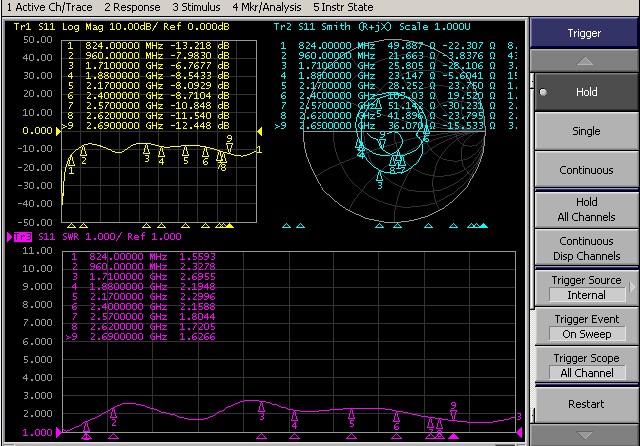Image resolution: width=640 pixels, height=446 pixels.
Task: Open the 3 Stimulus menu
Action: pos(196,7)
